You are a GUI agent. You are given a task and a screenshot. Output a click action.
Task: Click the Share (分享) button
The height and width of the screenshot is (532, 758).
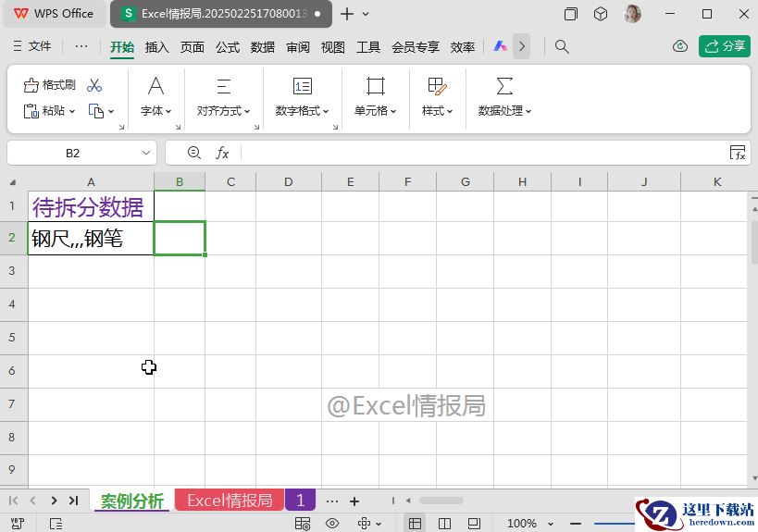(x=724, y=46)
